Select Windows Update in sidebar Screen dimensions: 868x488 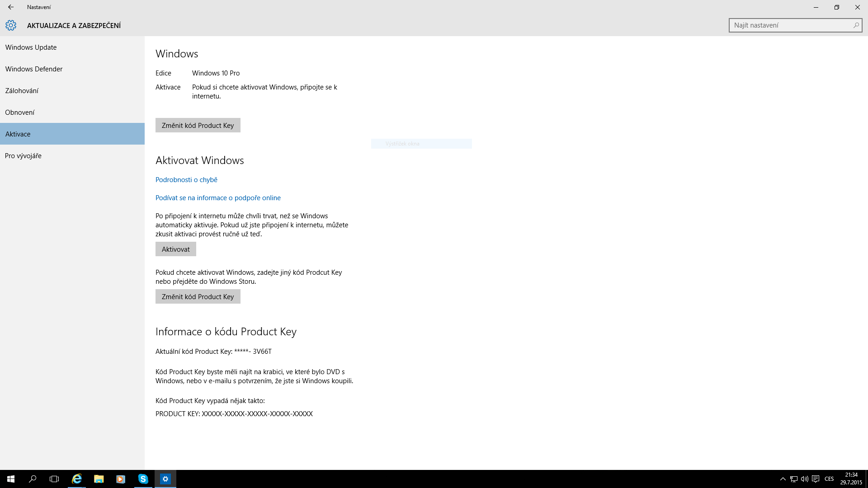pos(31,47)
